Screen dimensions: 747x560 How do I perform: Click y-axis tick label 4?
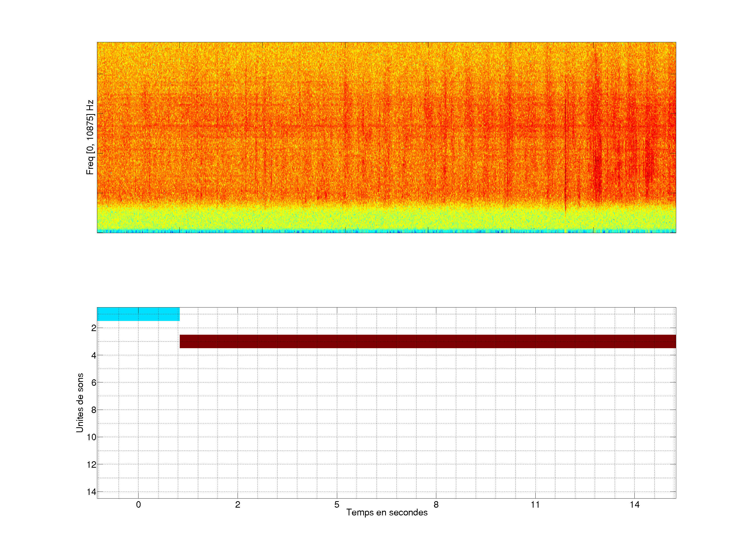point(94,355)
